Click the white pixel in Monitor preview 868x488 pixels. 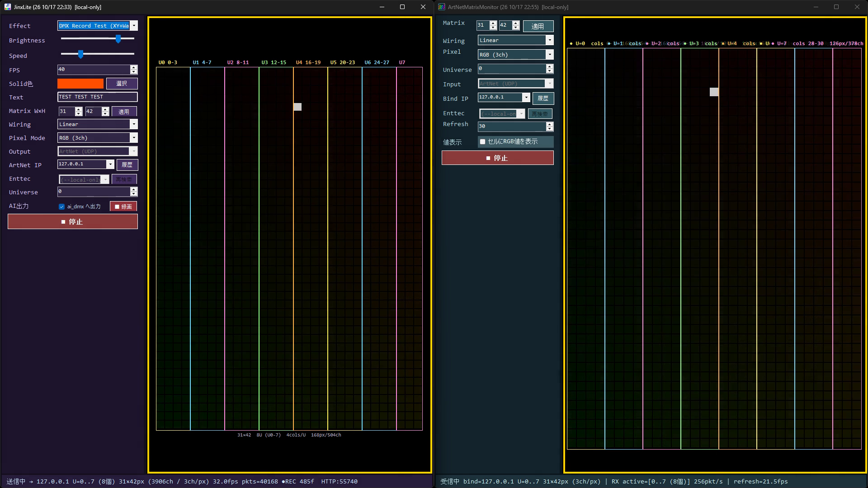pos(714,92)
